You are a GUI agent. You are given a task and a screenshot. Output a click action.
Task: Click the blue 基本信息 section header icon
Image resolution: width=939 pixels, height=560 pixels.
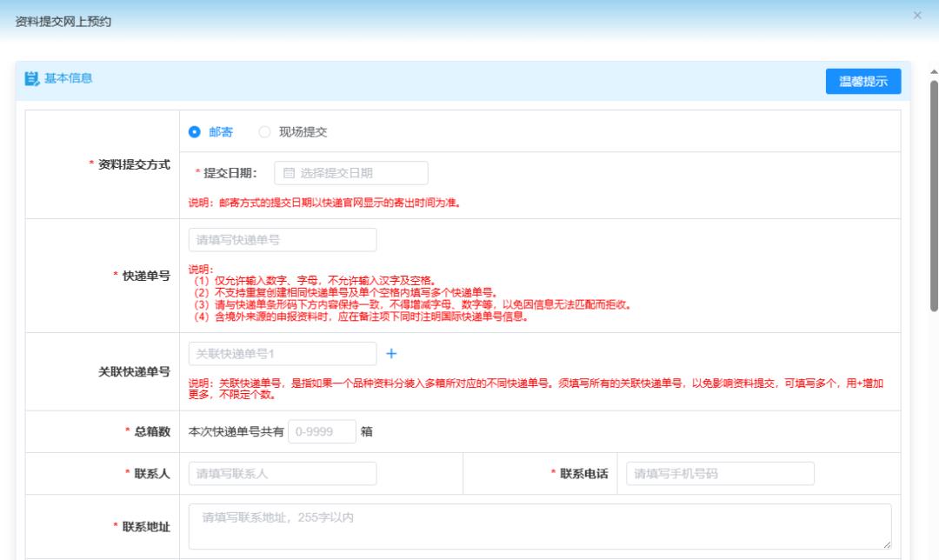click(x=33, y=79)
